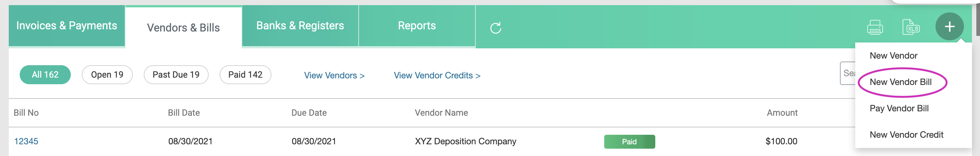Choose Pay Vendor Bill menu option
The height and width of the screenshot is (156, 980).
point(899,108)
